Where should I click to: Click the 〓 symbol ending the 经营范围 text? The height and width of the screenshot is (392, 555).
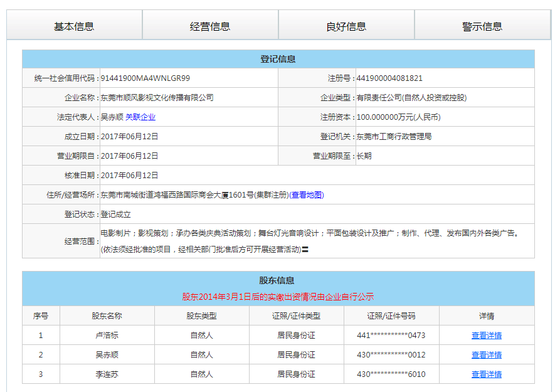305,250
